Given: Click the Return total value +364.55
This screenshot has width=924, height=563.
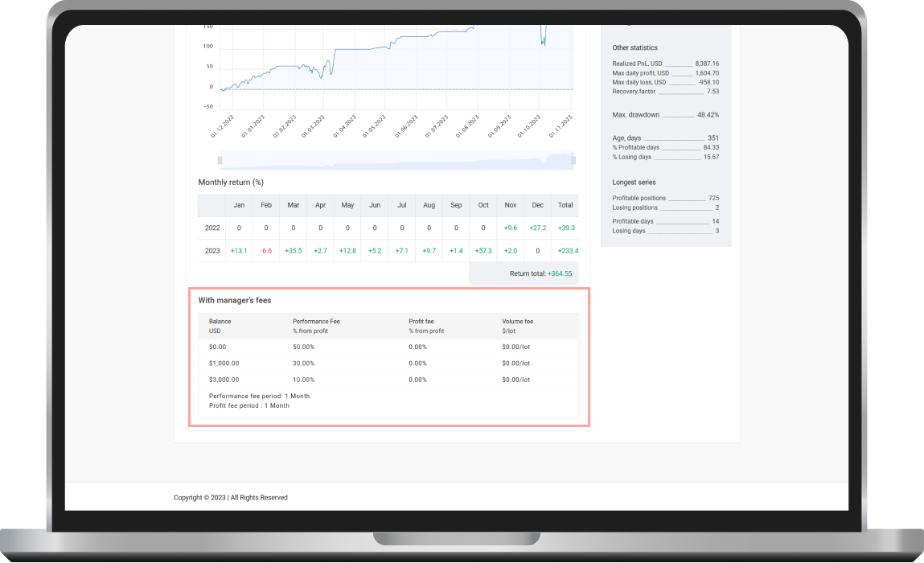Looking at the screenshot, I should (559, 273).
